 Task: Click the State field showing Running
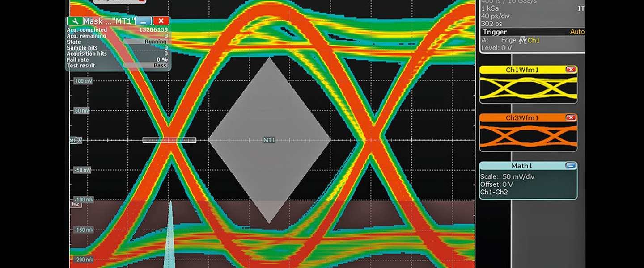tap(146, 42)
